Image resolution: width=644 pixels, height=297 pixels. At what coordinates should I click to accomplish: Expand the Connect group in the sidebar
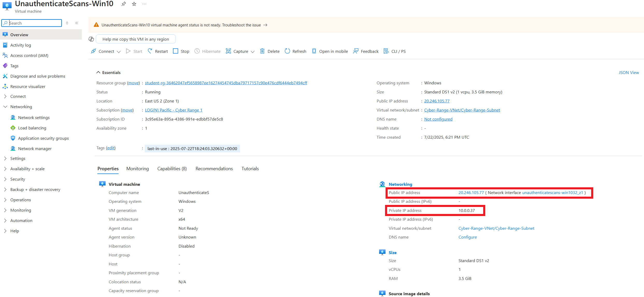[5, 96]
